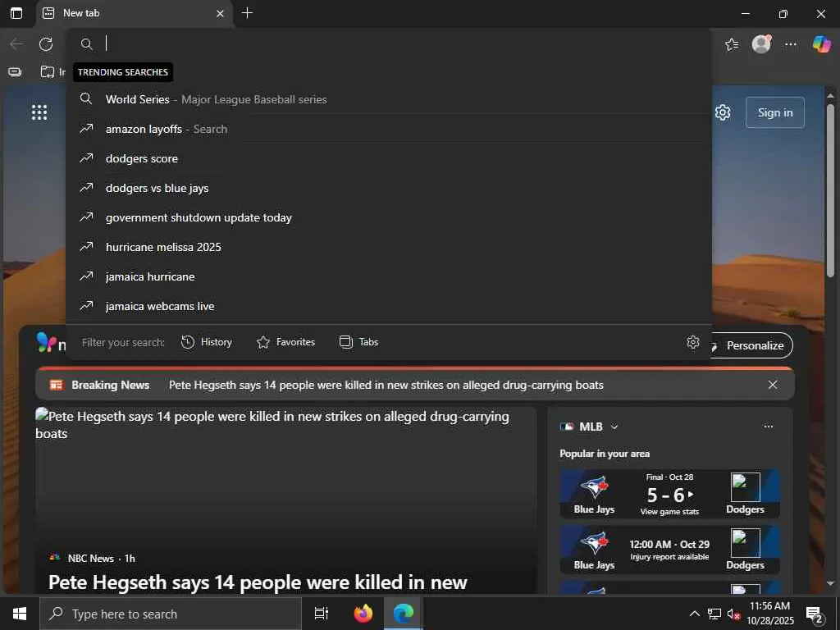Filter search by Tabs
840x630 pixels.
point(359,342)
